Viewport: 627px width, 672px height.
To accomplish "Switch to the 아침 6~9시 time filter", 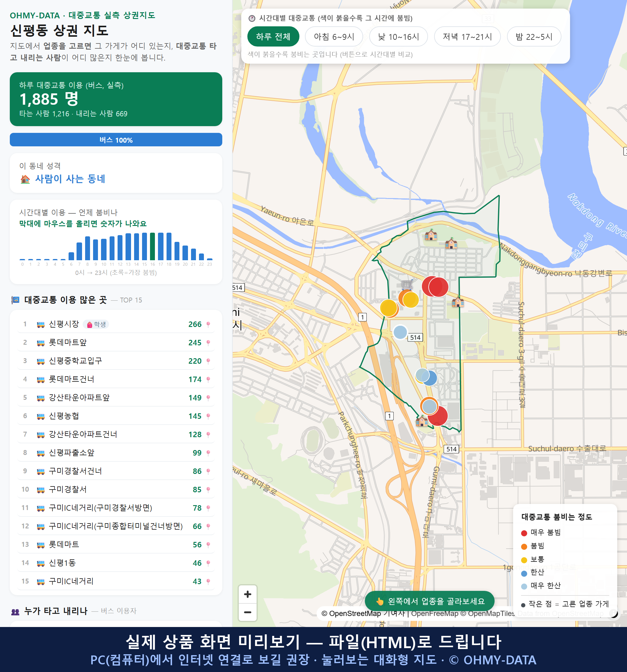I will pyautogui.click(x=334, y=36).
